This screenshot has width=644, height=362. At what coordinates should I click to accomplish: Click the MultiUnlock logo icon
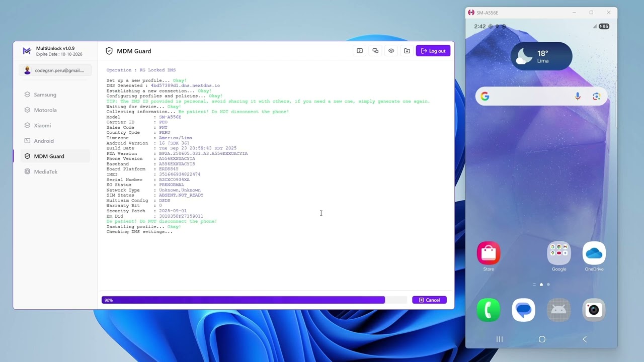tap(27, 51)
